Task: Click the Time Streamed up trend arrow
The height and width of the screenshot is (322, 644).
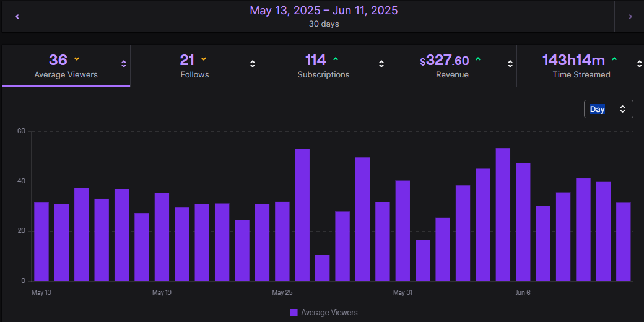Action: coord(614,59)
